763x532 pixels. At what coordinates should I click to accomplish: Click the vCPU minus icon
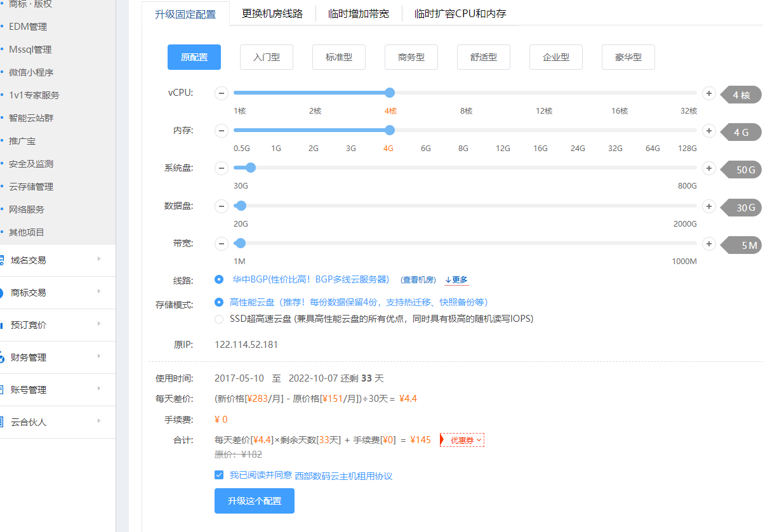(x=222, y=93)
